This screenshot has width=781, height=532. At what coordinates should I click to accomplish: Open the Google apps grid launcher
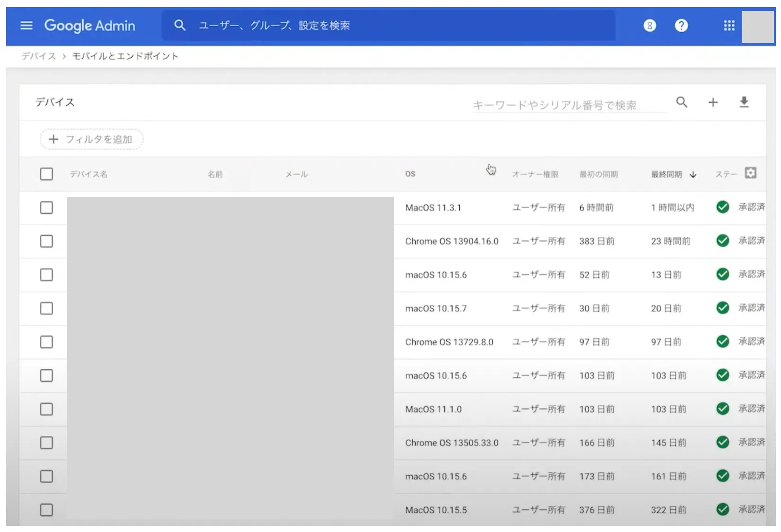729,26
